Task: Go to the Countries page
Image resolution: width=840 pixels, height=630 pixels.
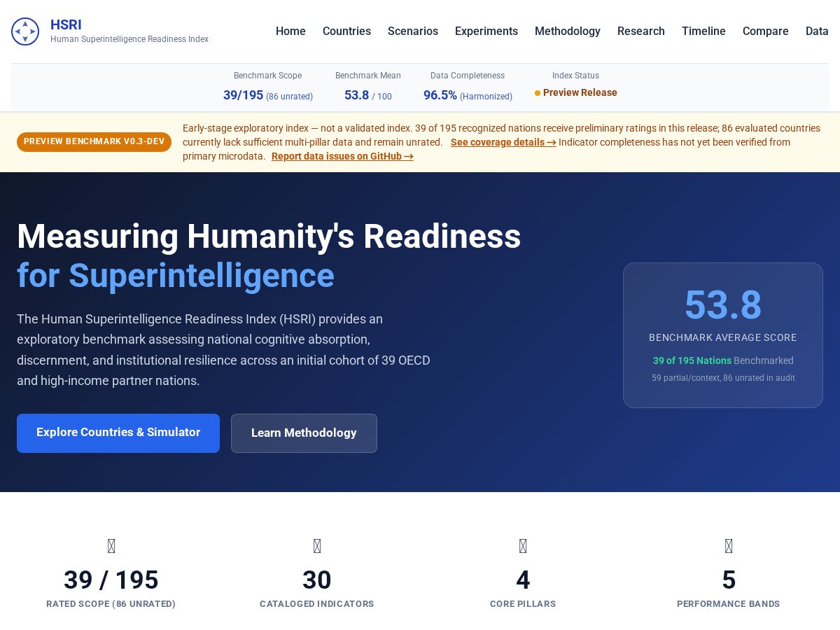Action: [x=346, y=31]
